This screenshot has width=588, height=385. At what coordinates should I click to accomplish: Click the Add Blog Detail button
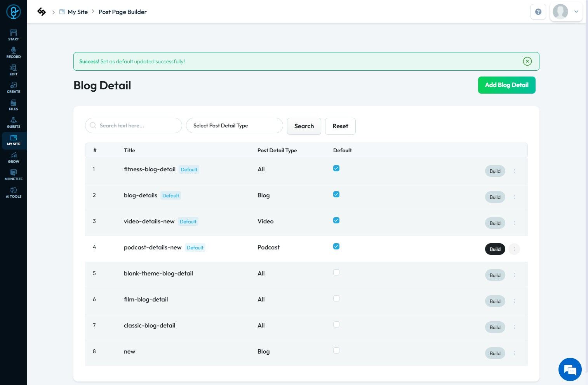[x=506, y=85]
